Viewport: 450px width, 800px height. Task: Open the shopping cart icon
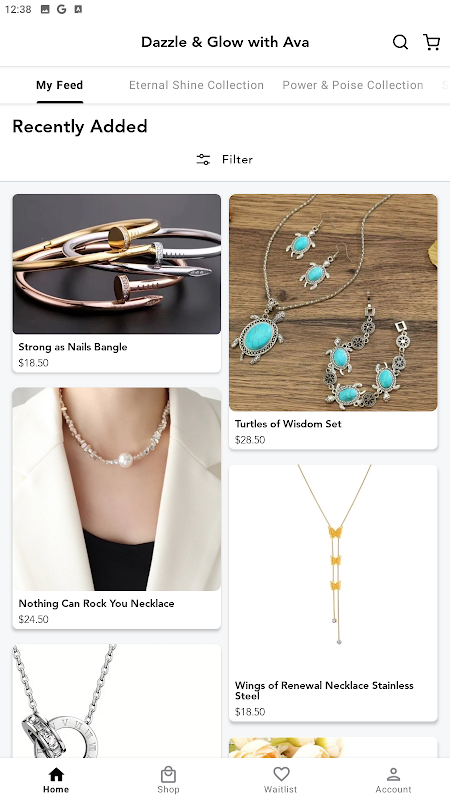(432, 42)
